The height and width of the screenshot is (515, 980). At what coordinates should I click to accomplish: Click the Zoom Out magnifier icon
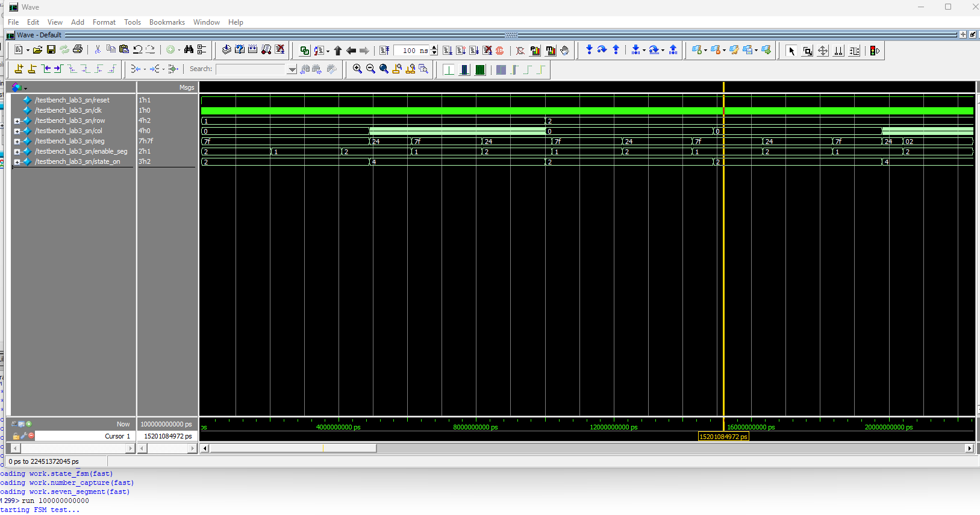370,69
